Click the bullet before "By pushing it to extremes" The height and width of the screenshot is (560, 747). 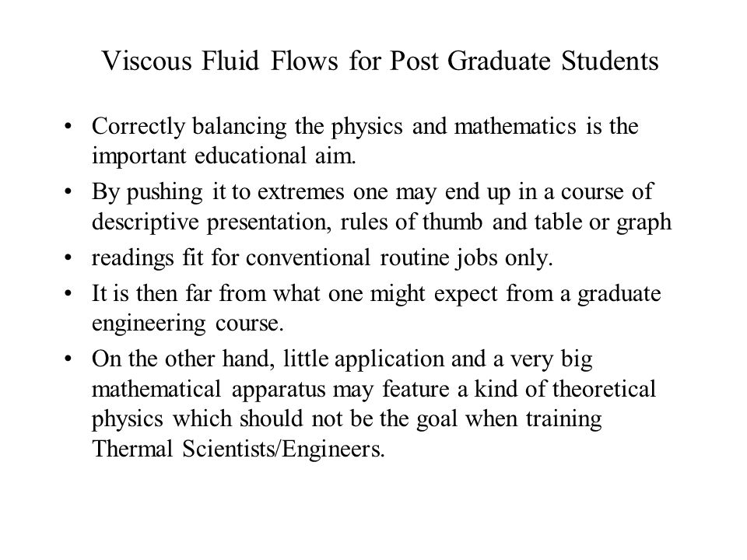click(x=68, y=192)
